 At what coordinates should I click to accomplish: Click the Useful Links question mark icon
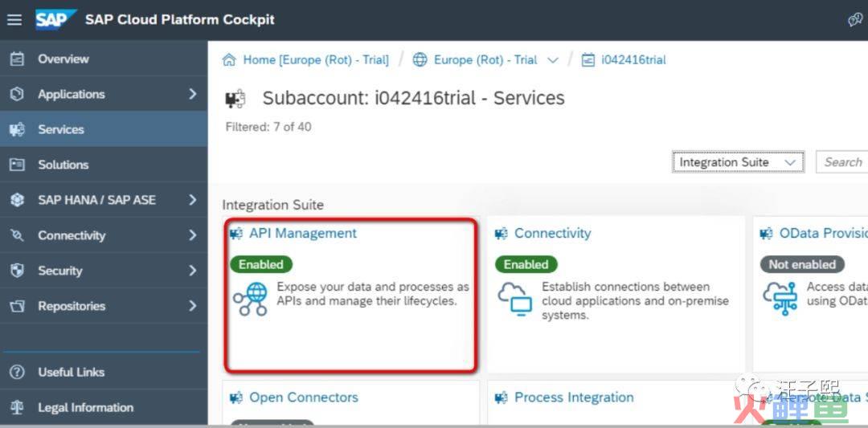(17, 373)
